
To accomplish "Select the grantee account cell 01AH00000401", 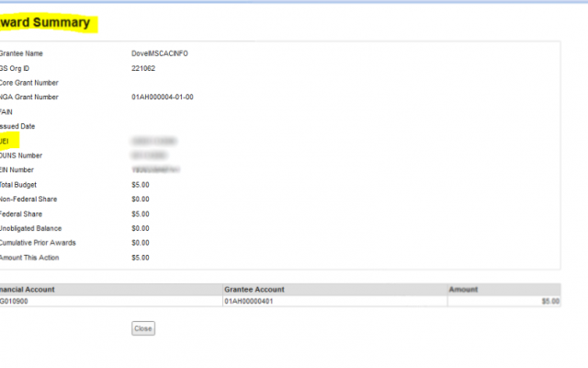I will coord(249,301).
